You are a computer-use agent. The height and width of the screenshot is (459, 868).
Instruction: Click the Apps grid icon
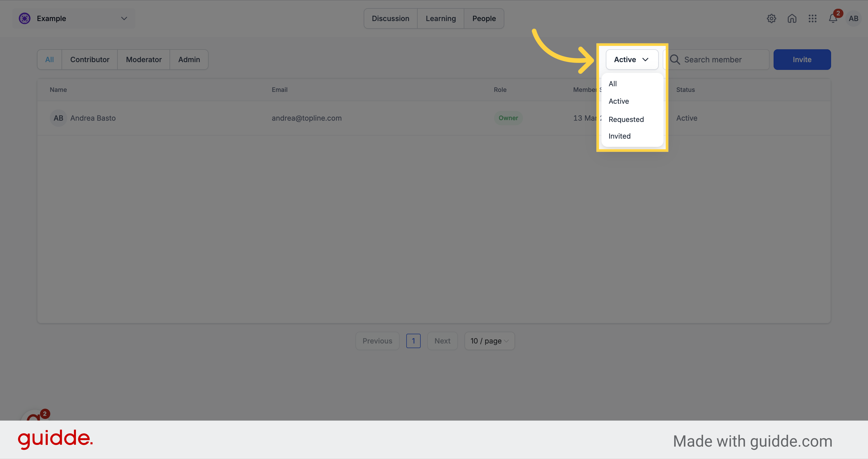[812, 18]
